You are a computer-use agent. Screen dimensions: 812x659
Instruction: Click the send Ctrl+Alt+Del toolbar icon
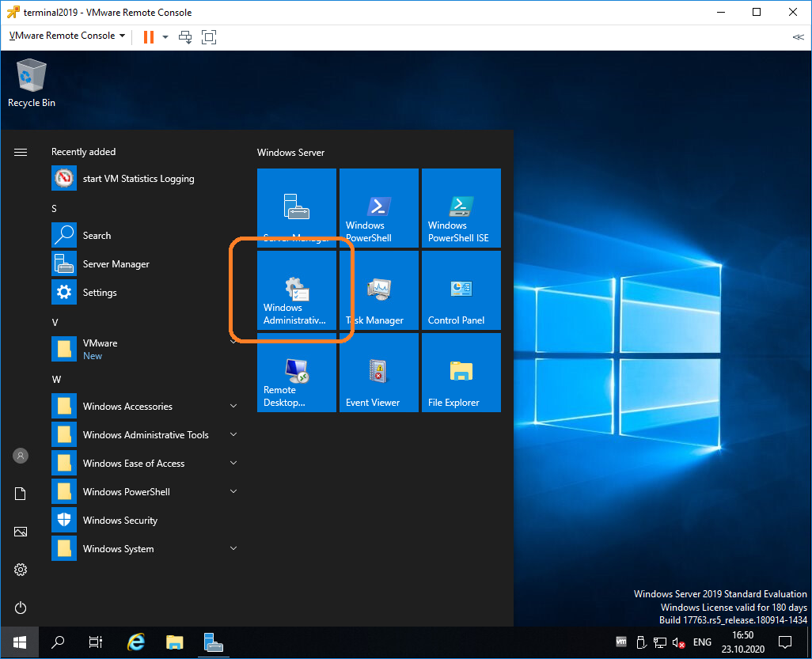coord(185,36)
